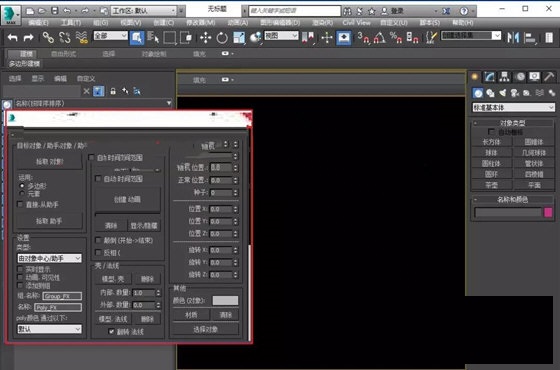Screen dimensions: 560x370
Task: Open the 视图 reference coordinate dropdown
Action: (x=281, y=35)
